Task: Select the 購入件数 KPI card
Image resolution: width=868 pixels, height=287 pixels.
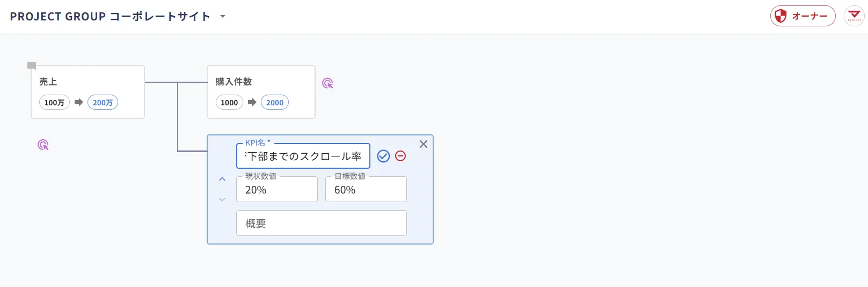Action: 261,92
